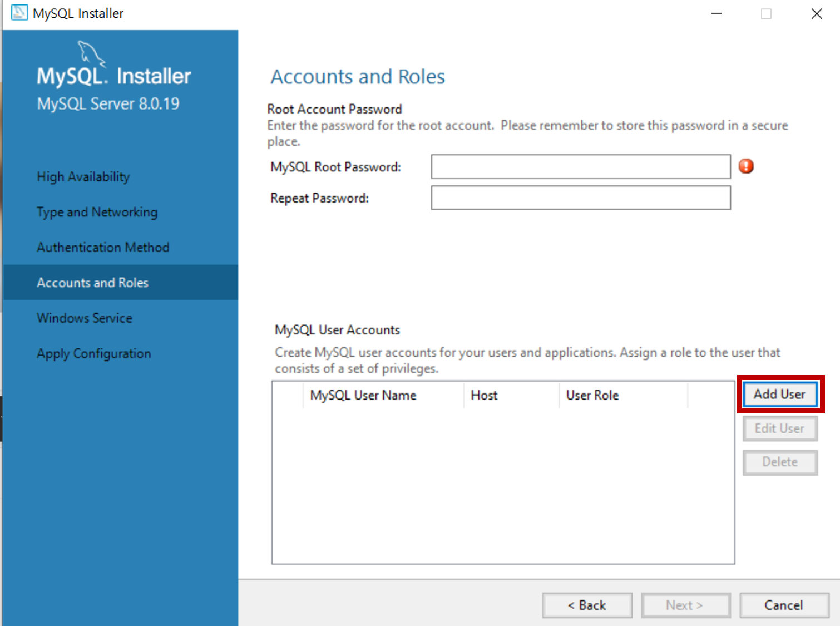
Task: Click the MySQL dolphin logo
Action: pyautogui.click(x=91, y=54)
